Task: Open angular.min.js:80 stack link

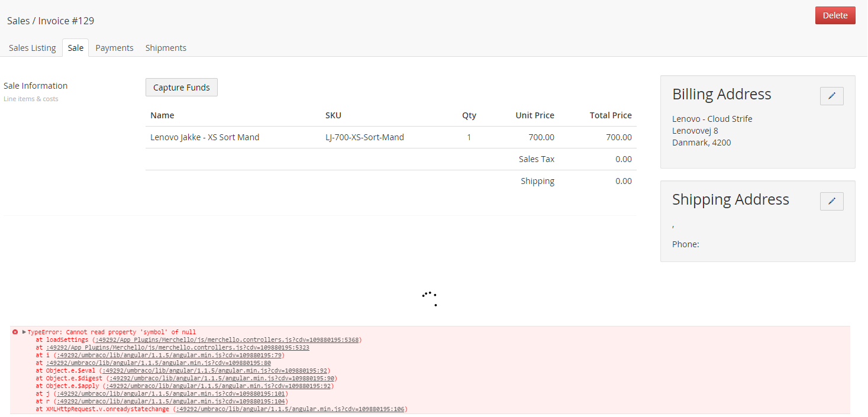Action: (159, 363)
